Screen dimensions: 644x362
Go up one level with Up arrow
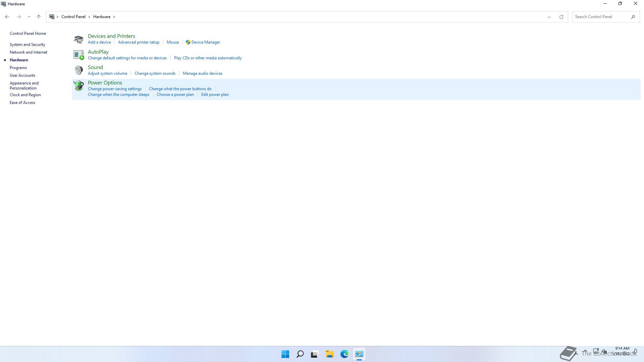pos(39,17)
